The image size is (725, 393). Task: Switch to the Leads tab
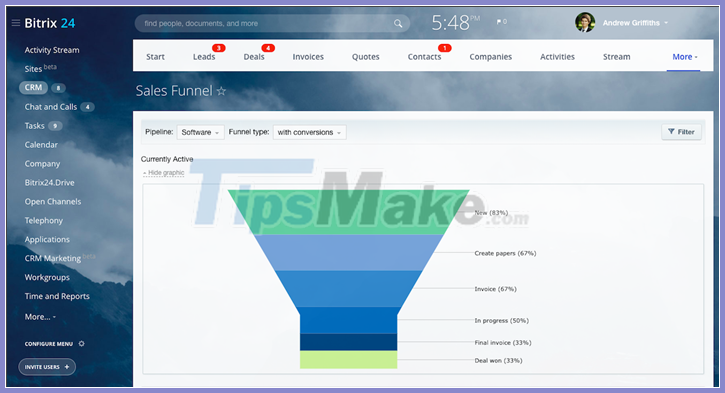click(x=204, y=57)
